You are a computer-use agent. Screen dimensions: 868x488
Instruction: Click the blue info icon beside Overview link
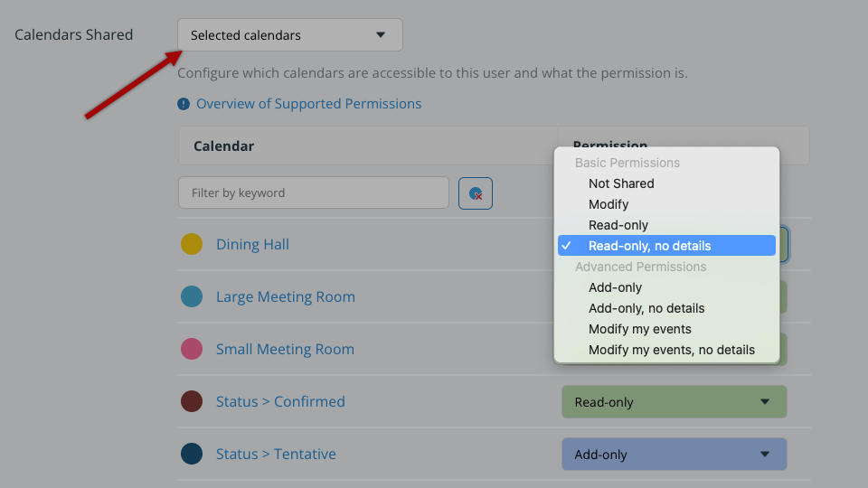(x=184, y=104)
